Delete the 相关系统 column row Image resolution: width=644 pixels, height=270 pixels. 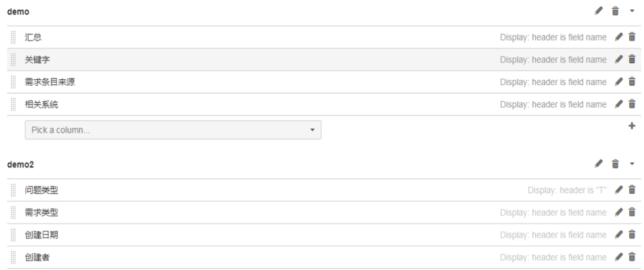632,104
